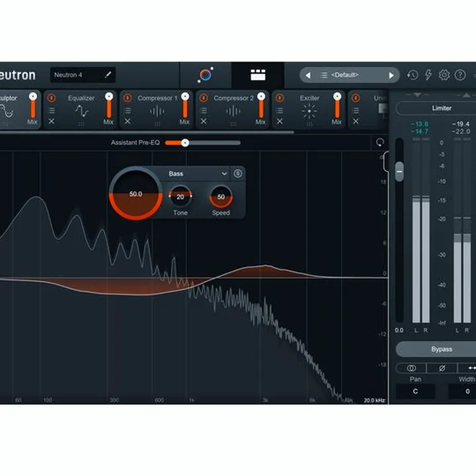Open the settings gear icon
This screenshot has height=476, width=476.
point(444,75)
